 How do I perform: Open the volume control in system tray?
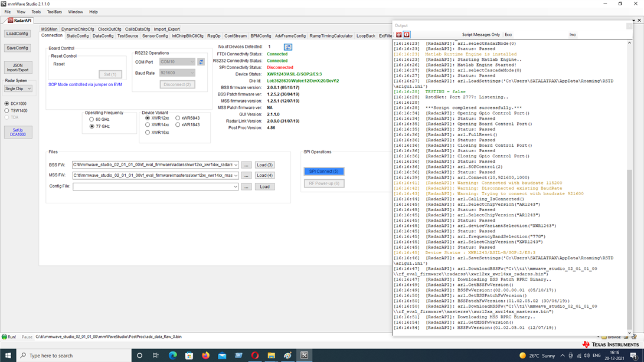(x=587, y=356)
